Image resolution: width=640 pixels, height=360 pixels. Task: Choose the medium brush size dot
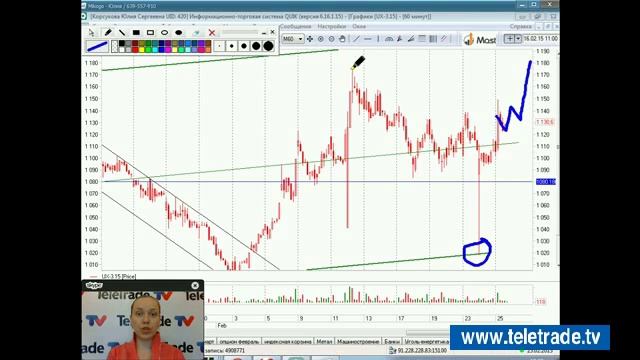[244, 46]
